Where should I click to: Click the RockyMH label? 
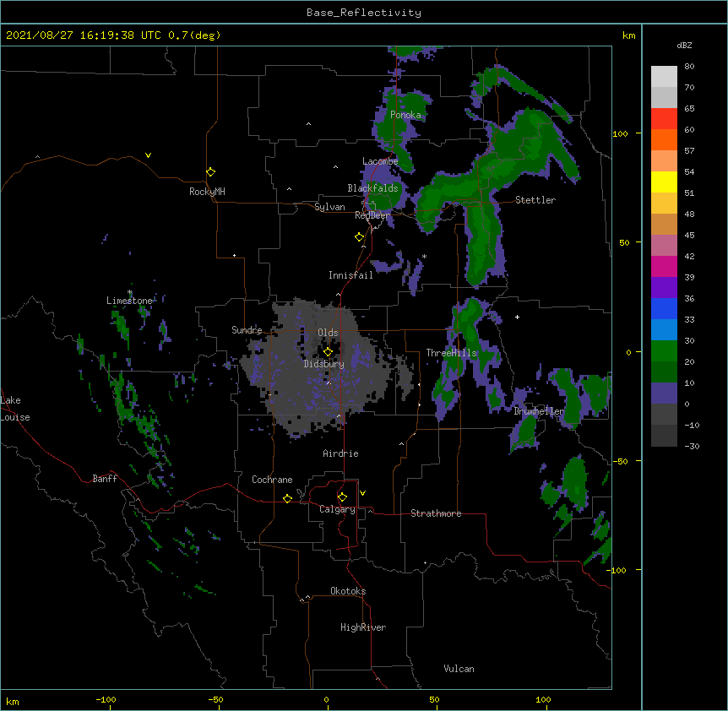(207, 192)
